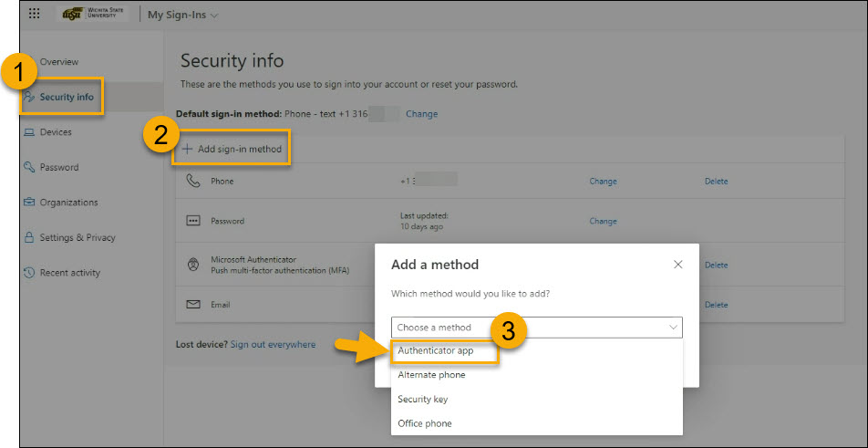Image resolution: width=868 pixels, height=448 pixels.
Task: Select Authenticator app from the list
Action: (x=435, y=350)
